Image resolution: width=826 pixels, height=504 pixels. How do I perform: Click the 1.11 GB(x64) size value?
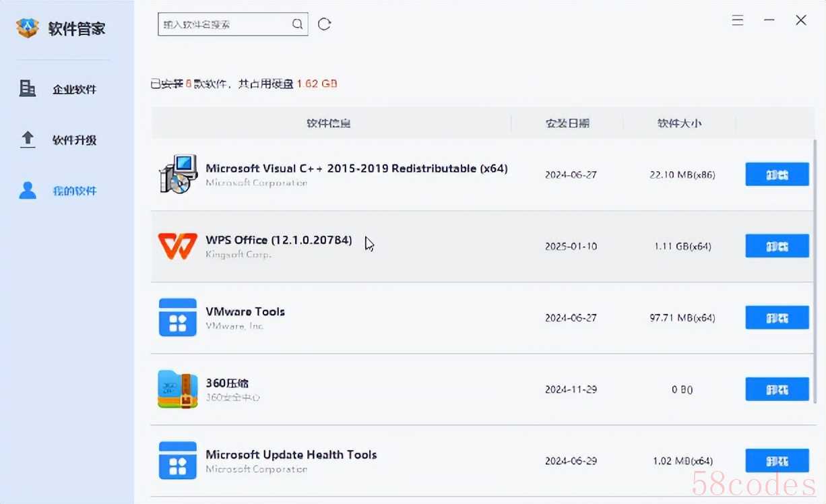click(682, 247)
